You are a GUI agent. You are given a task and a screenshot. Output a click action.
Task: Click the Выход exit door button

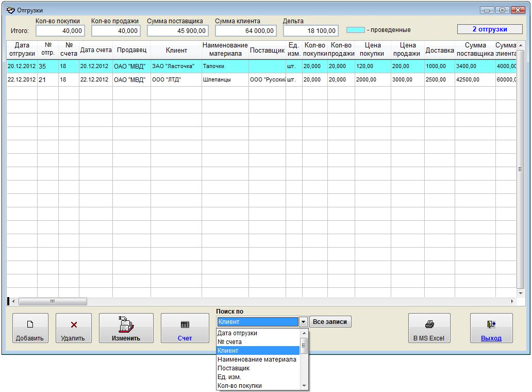(x=491, y=328)
